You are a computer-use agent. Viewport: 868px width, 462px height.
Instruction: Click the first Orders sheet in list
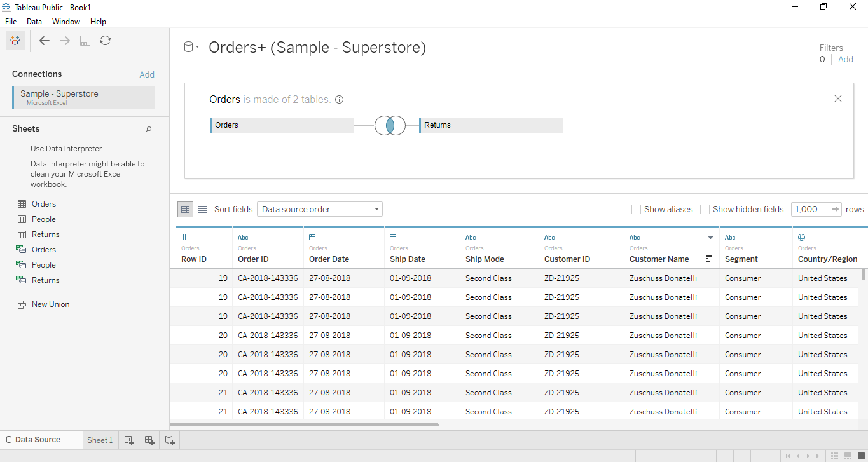pyautogui.click(x=44, y=204)
